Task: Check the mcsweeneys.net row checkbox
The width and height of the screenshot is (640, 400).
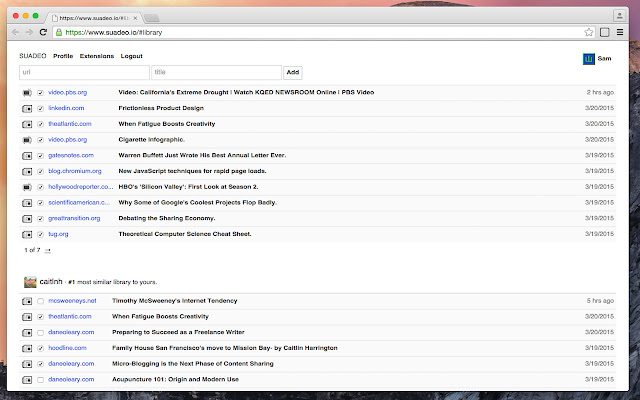Action: (40, 301)
